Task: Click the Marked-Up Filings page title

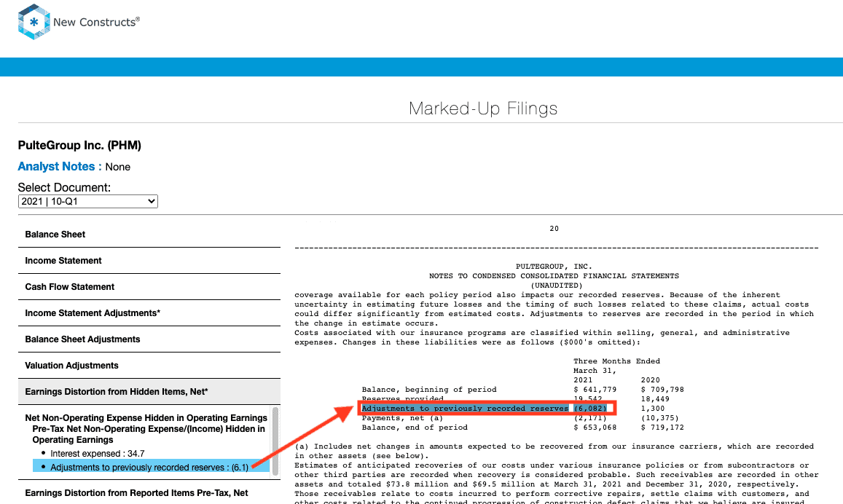Action: (483, 109)
